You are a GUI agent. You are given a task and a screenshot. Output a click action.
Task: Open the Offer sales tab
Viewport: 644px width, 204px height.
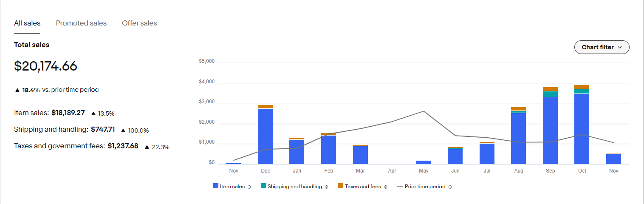click(x=139, y=23)
